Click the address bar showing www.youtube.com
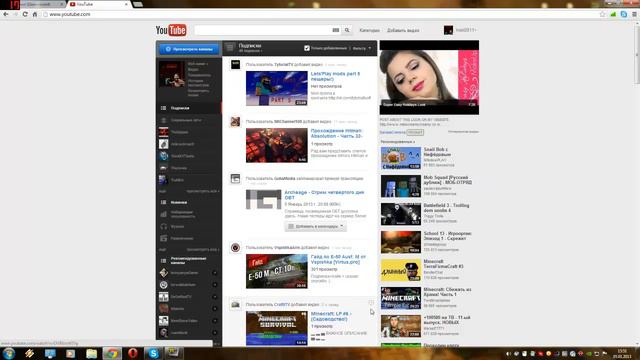 318,14
